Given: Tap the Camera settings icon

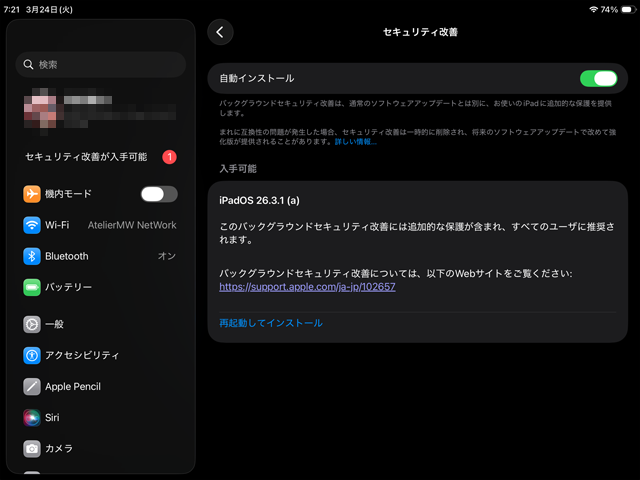Looking at the screenshot, I should (32, 448).
